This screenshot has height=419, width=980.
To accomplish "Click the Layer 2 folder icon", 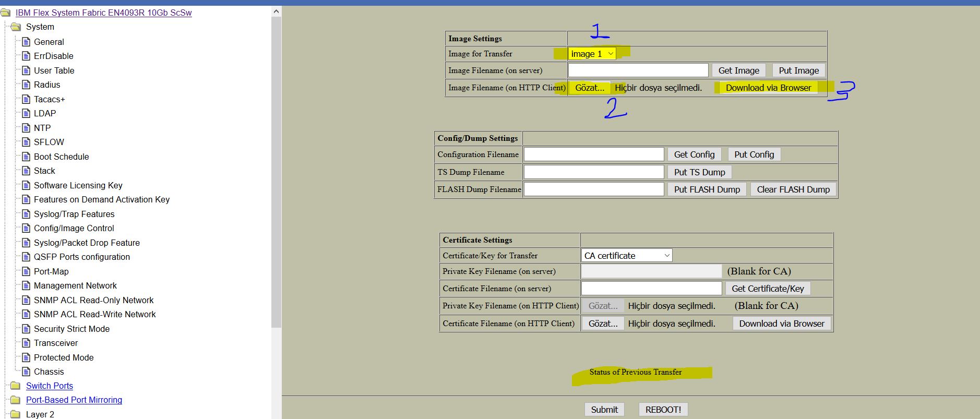I will coord(16,414).
